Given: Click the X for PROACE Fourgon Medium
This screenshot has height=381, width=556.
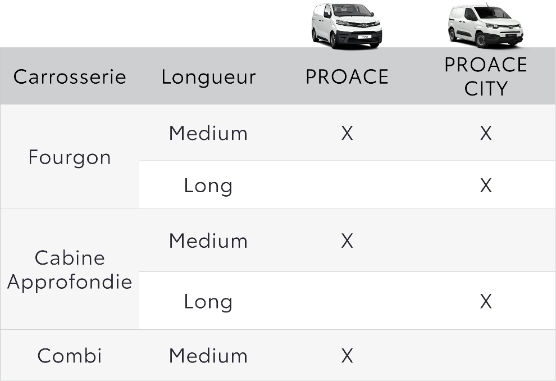Looking at the screenshot, I should click(x=347, y=133).
